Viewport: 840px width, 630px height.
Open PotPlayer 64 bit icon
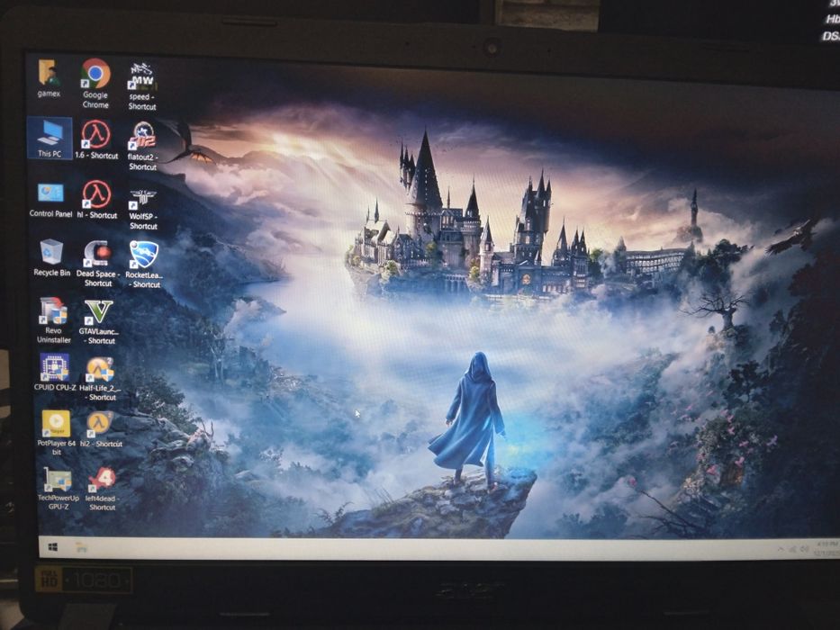click(56, 432)
